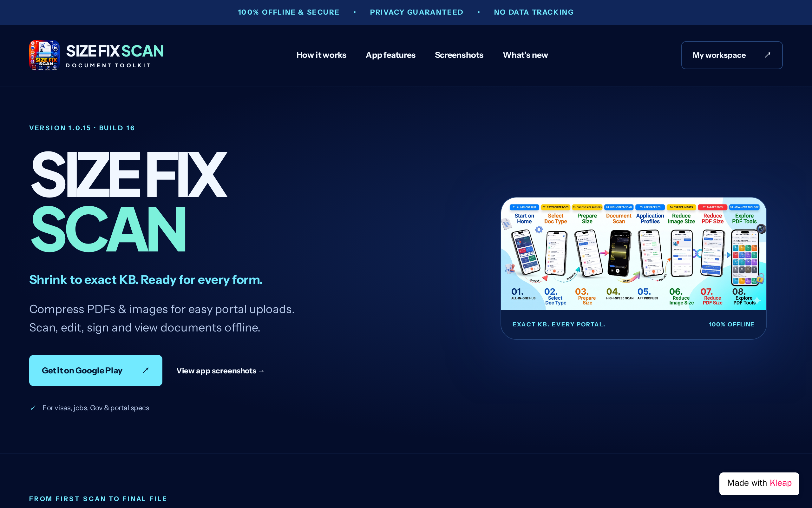Go to App features section
Image resolution: width=812 pixels, height=508 pixels.
(390, 55)
